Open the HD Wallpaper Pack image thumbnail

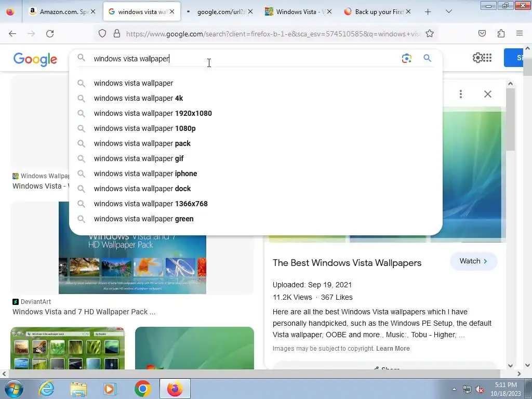coord(132,264)
